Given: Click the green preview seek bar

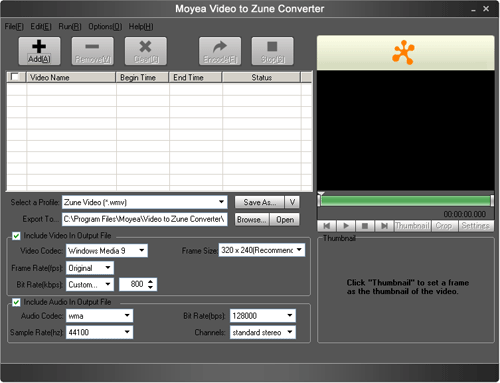Looking at the screenshot, I should tap(405, 201).
